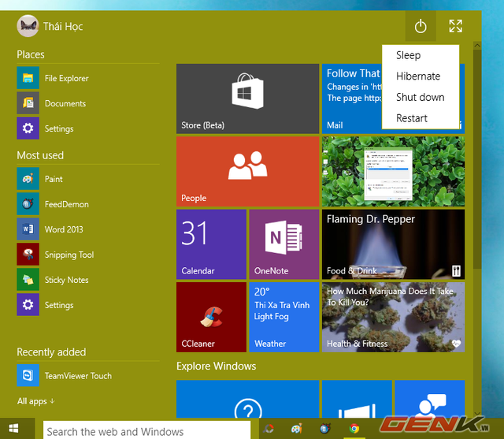Open Settings under Most used

(87, 304)
